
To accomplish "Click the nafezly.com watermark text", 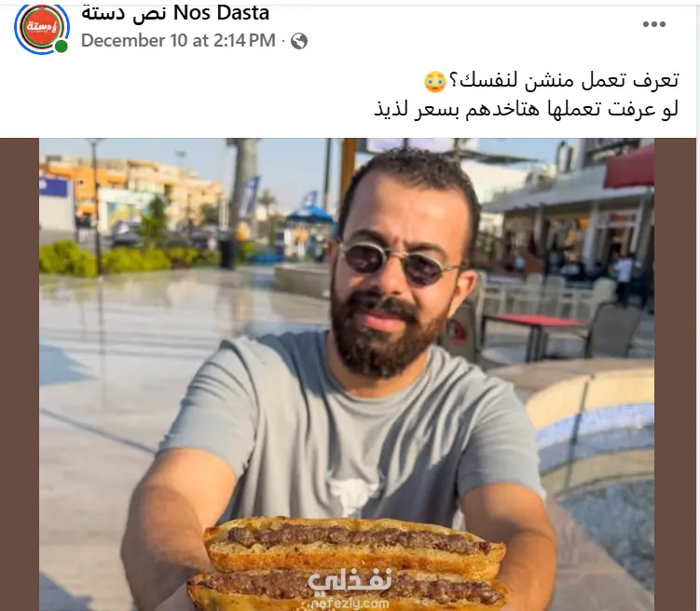I will 350,604.
